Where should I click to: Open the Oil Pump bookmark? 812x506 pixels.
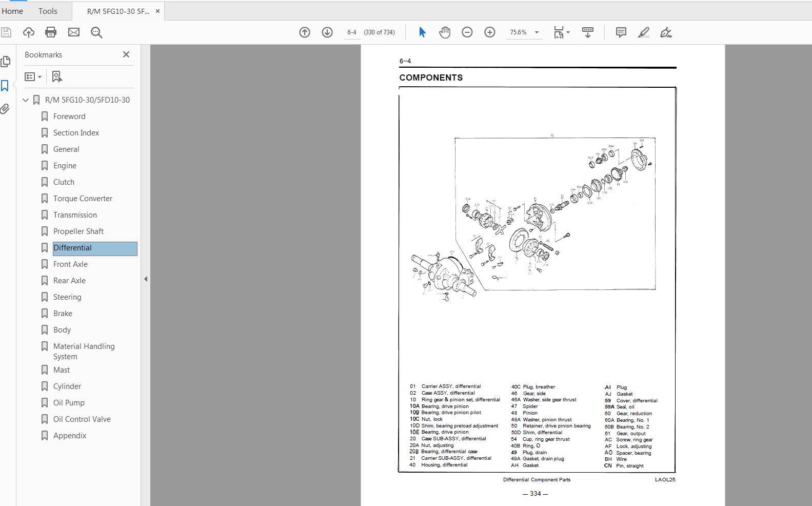(x=69, y=403)
